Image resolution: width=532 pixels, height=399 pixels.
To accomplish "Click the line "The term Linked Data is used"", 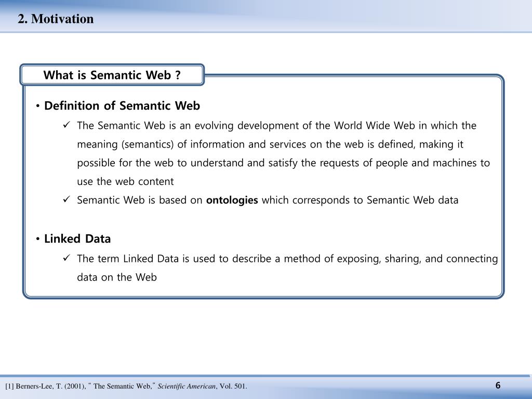I will click(287, 259).
